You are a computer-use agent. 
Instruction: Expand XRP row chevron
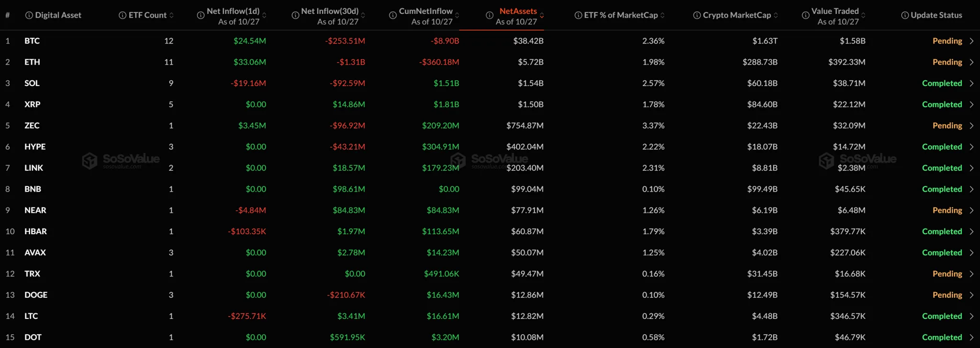pyautogui.click(x=971, y=104)
